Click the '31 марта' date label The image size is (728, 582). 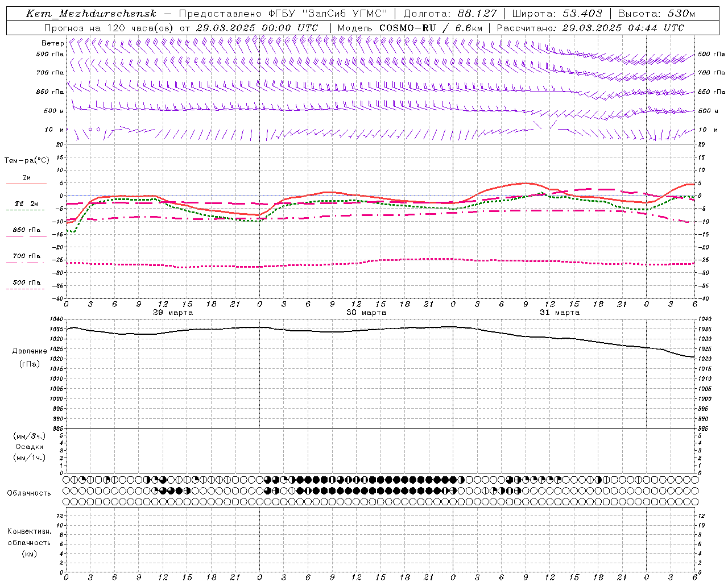560,313
